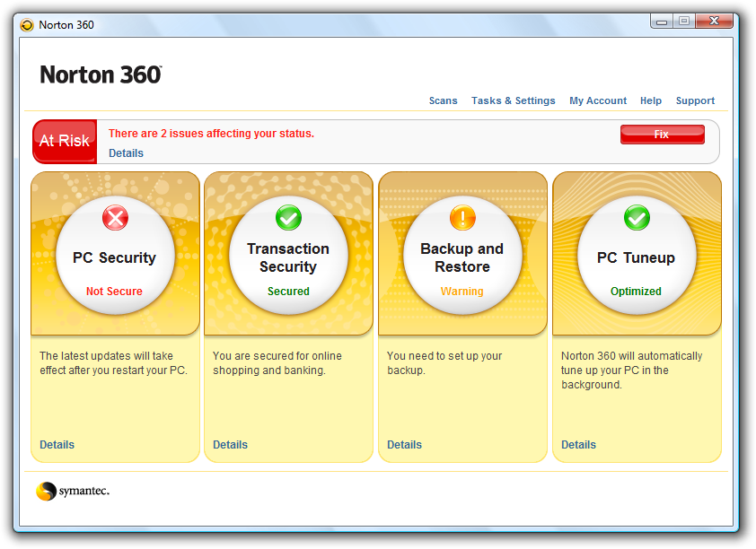Click the 'Warning' status text
Viewport: 756px width, 549px height.
(x=462, y=292)
